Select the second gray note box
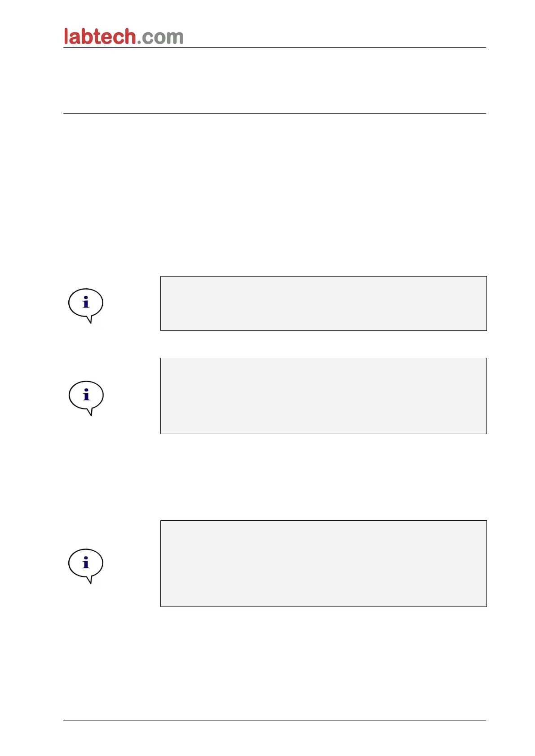 pos(323,396)
